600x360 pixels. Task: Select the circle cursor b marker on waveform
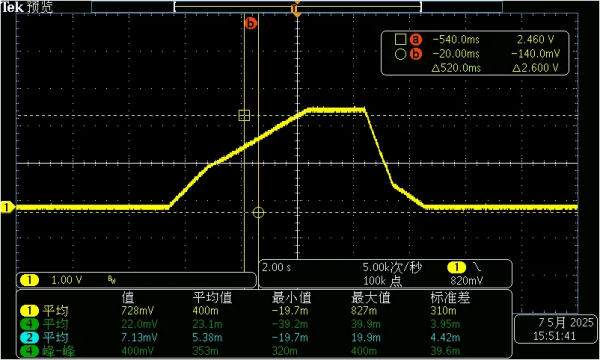pos(258,212)
